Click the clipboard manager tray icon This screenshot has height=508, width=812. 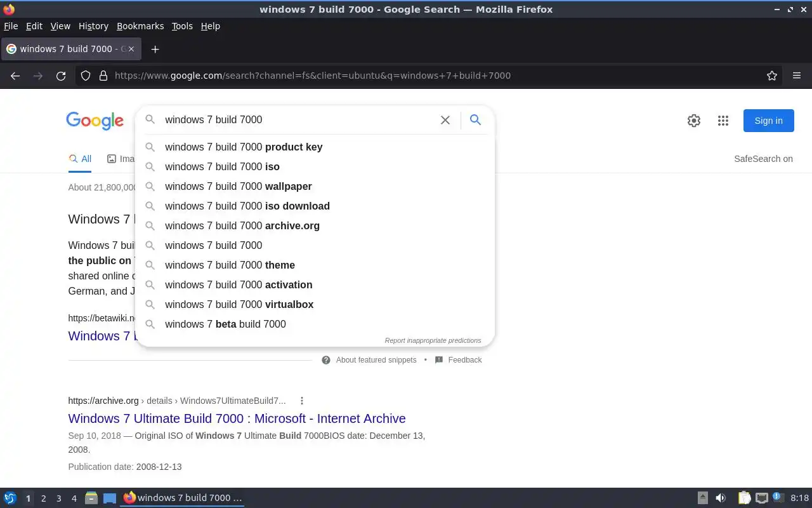pyautogui.click(x=744, y=498)
